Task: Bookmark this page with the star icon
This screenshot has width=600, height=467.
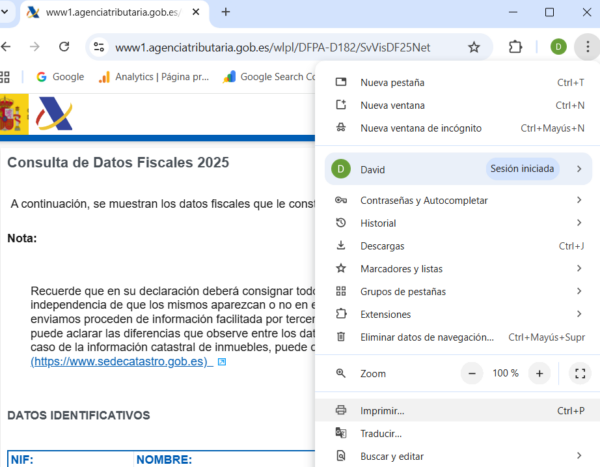Action: (x=474, y=47)
